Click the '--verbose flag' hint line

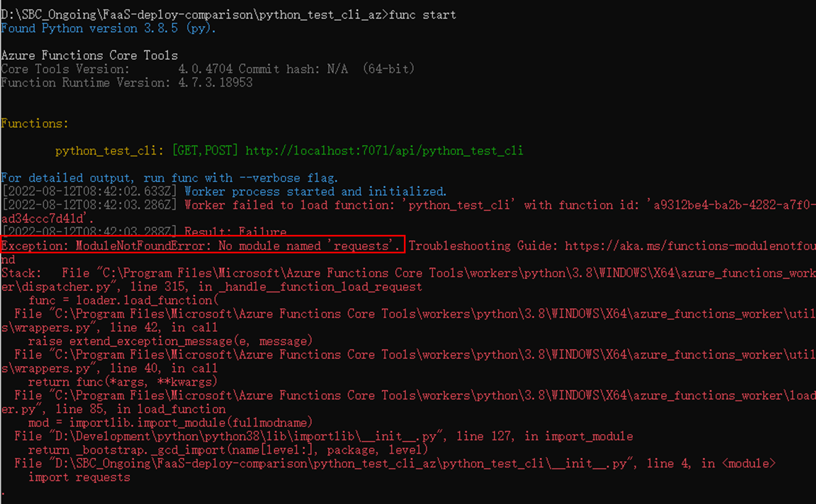(169, 178)
